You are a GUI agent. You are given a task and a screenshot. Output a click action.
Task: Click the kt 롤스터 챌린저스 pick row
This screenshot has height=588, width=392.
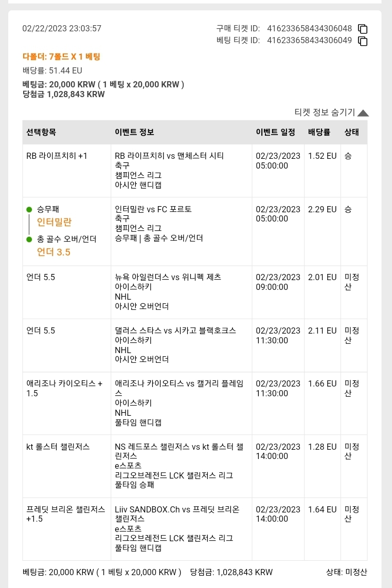(195, 466)
